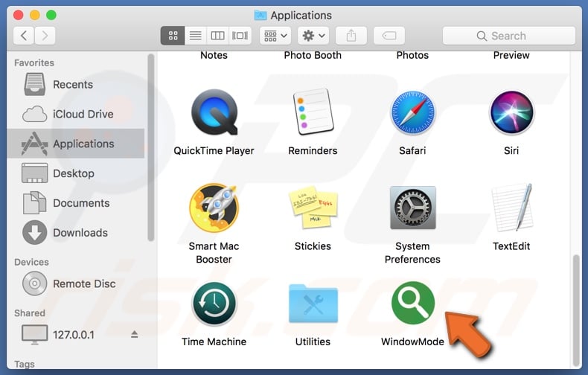Select the WindowMode magnifier app icon
Image resolution: width=588 pixels, height=375 pixels.
point(413,303)
